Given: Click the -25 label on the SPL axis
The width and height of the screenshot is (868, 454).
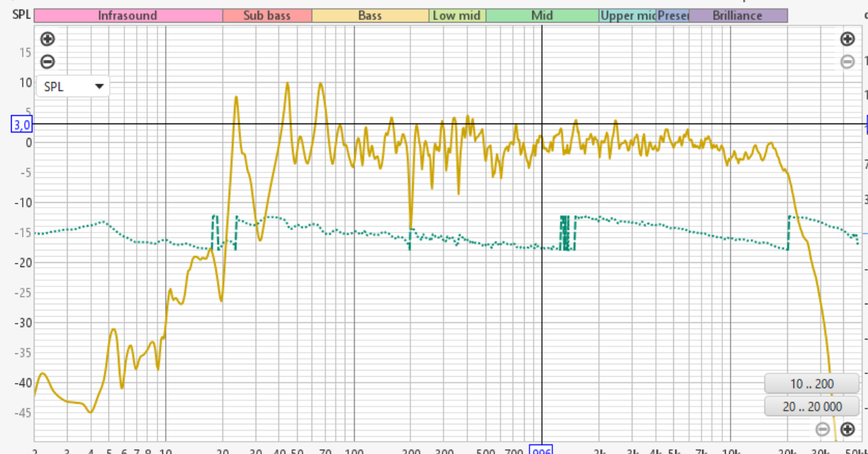Looking at the screenshot, I should tap(23, 293).
